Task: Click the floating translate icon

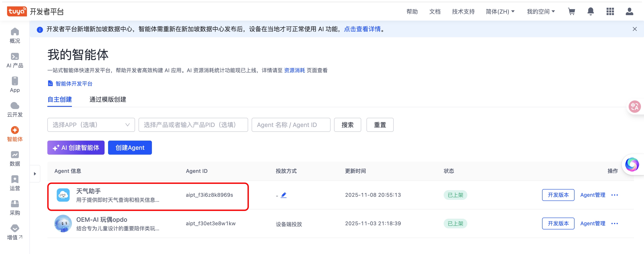Action: click(x=634, y=107)
